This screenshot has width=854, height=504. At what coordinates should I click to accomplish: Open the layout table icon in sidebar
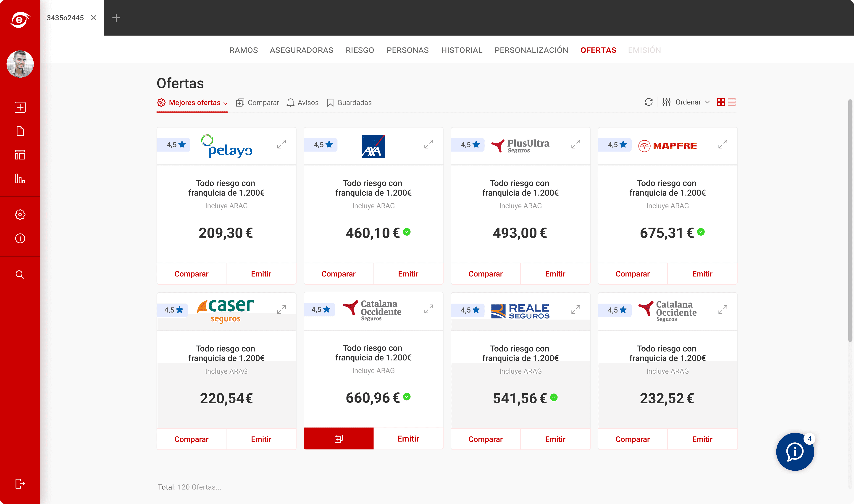pyautogui.click(x=20, y=155)
